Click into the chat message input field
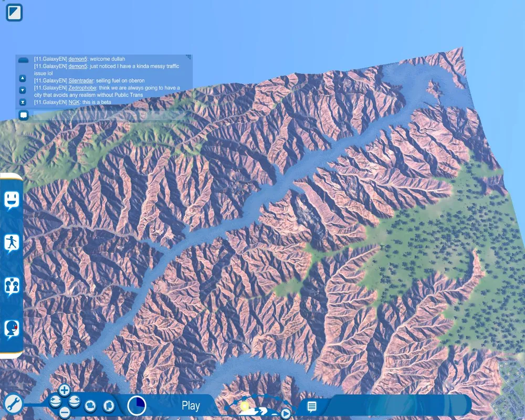Viewport: 525px width, 420px height. coord(110,115)
